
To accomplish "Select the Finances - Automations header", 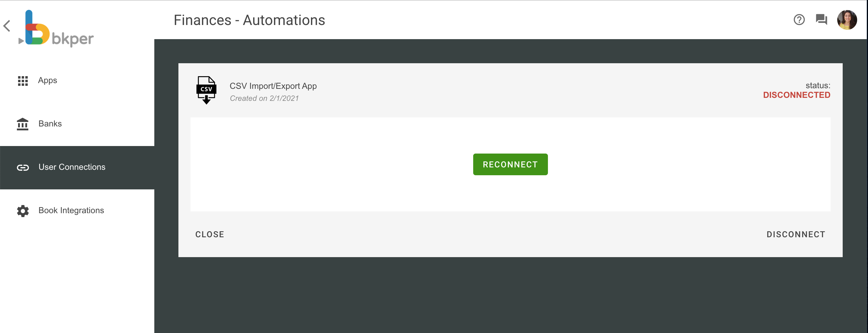I will (249, 20).
